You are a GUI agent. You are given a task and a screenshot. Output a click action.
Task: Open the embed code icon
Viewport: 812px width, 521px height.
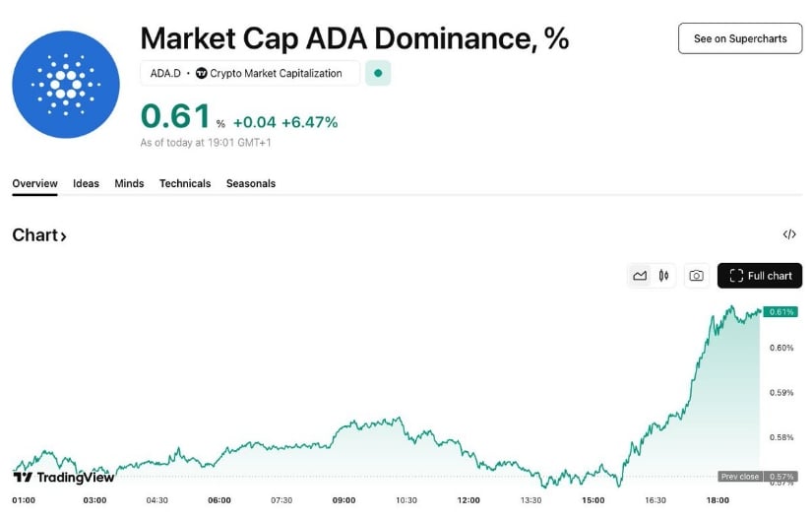point(789,234)
